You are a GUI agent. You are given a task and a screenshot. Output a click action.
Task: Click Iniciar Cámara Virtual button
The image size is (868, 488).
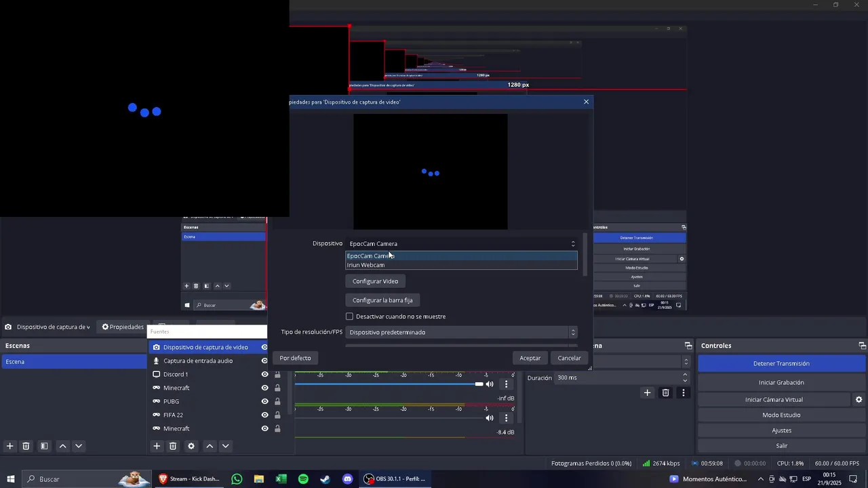coord(774,400)
